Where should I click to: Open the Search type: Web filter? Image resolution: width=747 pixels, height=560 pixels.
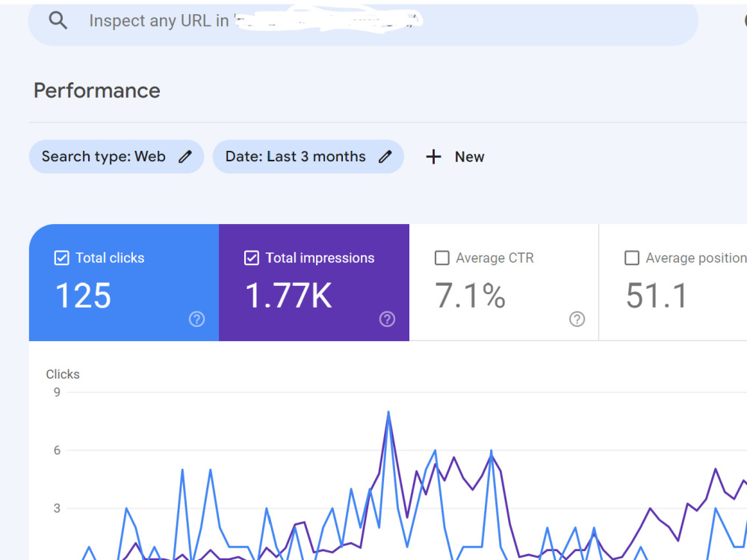(117, 157)
